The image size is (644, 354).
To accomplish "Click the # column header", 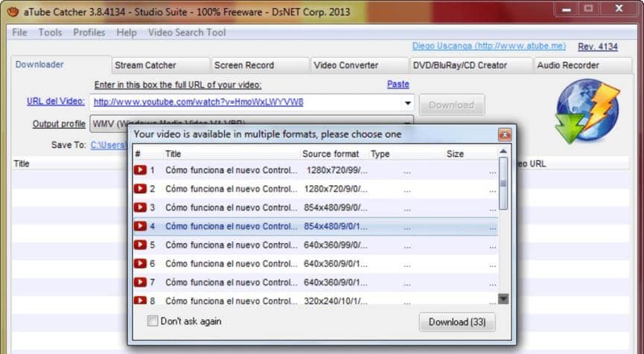I will point(138,154).
